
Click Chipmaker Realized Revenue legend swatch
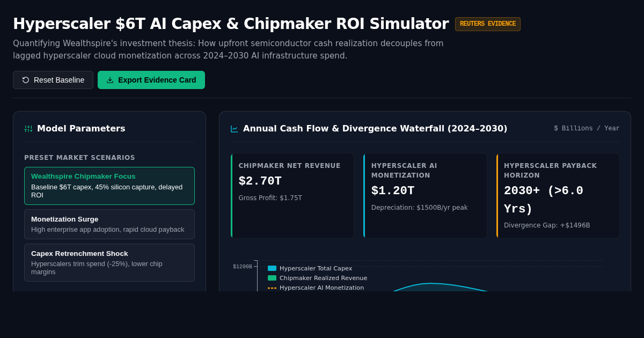272,278
